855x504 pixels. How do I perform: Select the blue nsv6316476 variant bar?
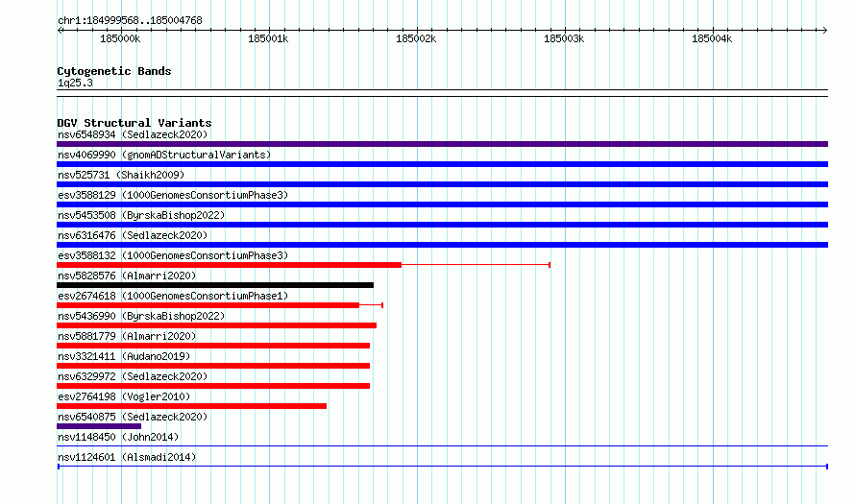442,245
